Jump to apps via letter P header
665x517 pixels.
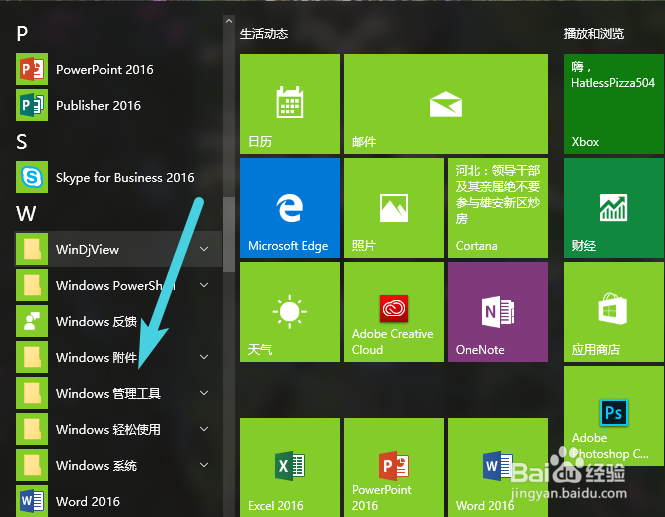(22, 33)
